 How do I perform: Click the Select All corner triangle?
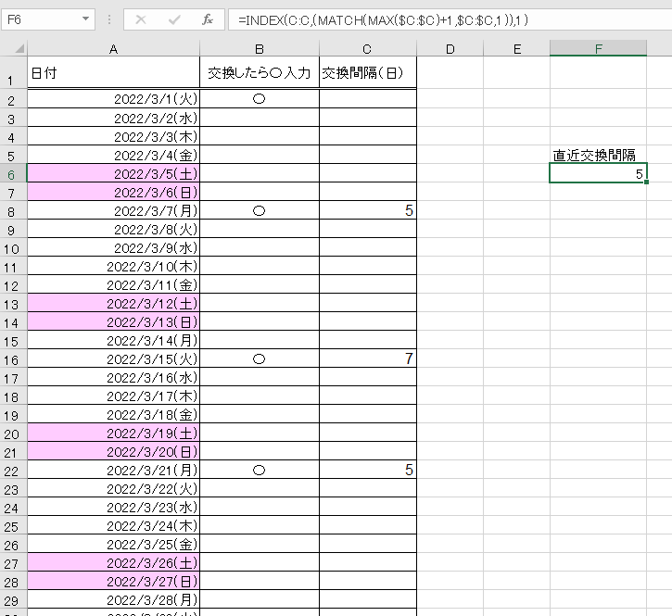[x=13, y=48]
